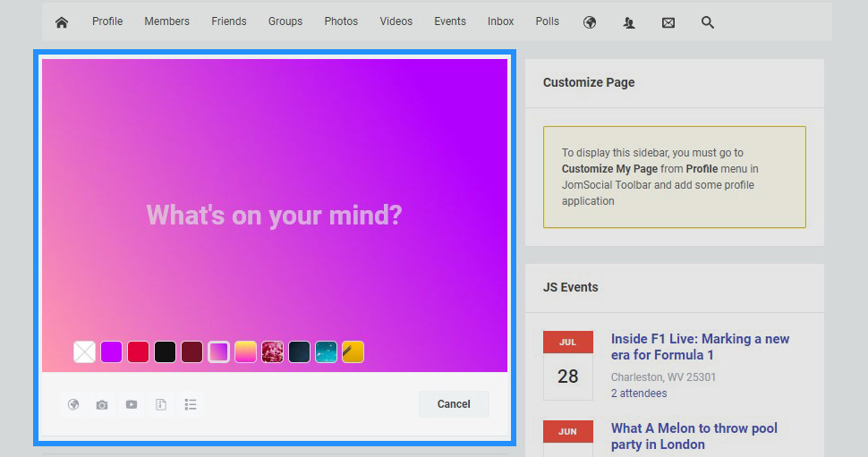The image size is (868, 457).
Task: Open the Inbox menu item
Action: 500,21
